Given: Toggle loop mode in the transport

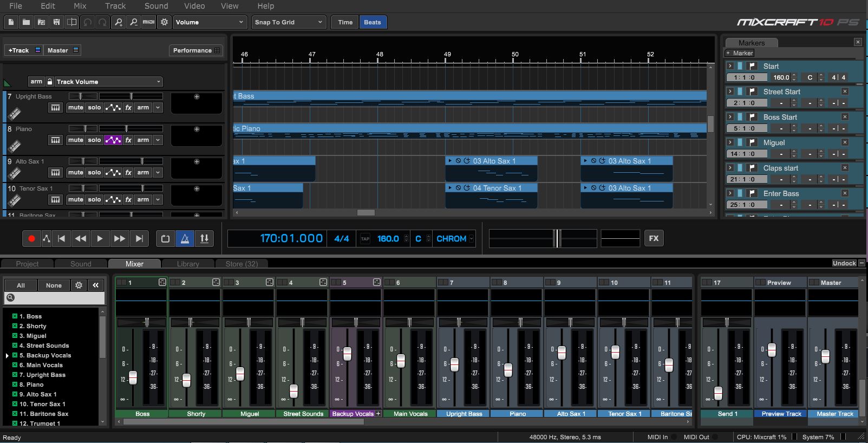Looking at the screenshot, I should pyautogui.click(x=166, y=238).
